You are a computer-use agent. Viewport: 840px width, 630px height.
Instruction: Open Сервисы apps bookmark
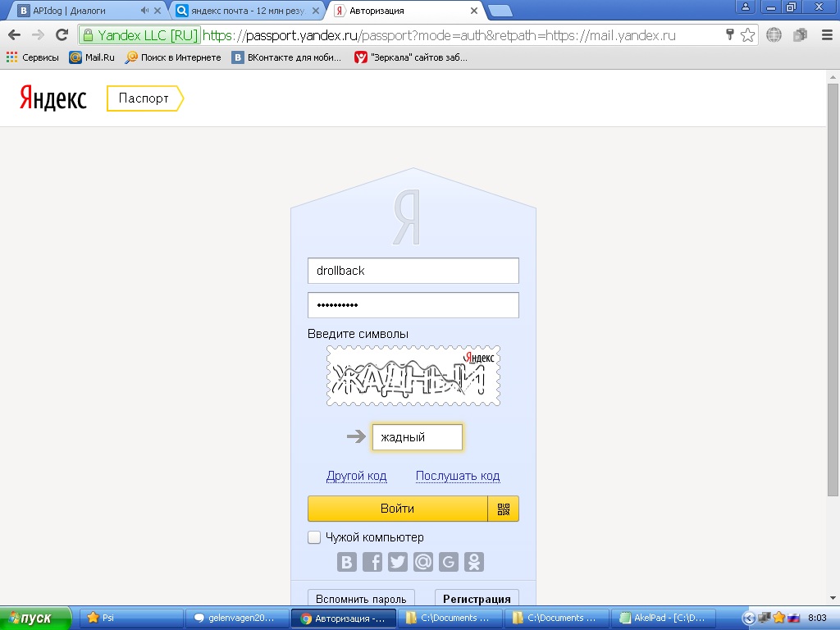tap(32, 57)
